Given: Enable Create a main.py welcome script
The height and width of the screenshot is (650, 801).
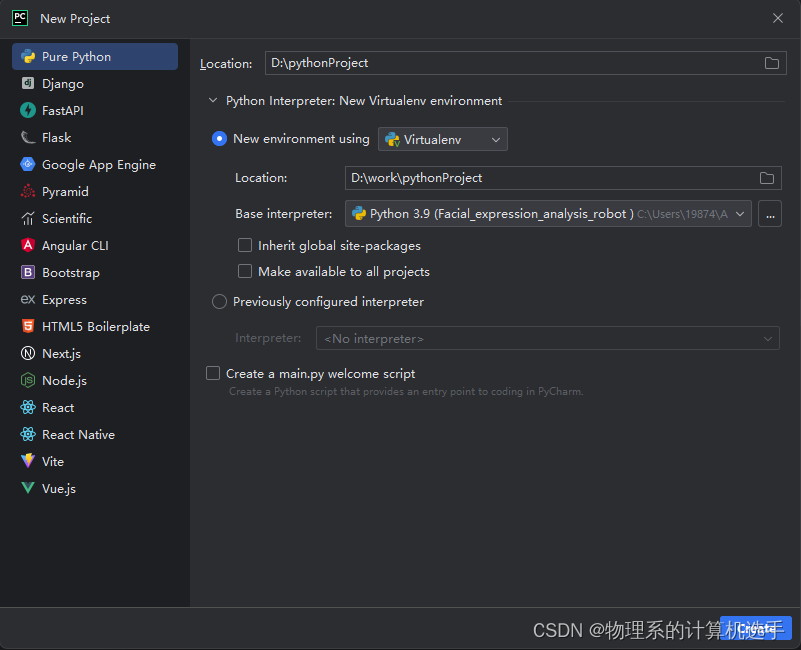Looking at the screenshot, I should point(213,374).
